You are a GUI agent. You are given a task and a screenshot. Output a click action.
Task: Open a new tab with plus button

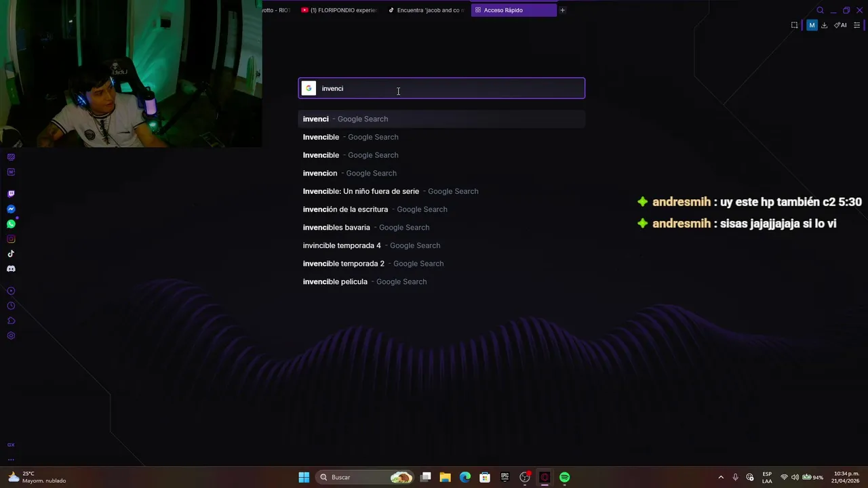(562, 10)
